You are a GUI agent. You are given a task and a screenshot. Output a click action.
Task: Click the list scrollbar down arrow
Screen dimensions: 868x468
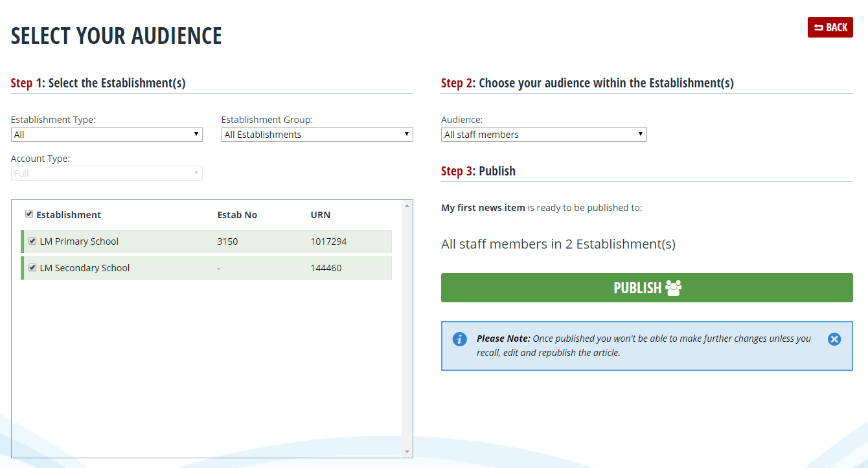[407, 451]
